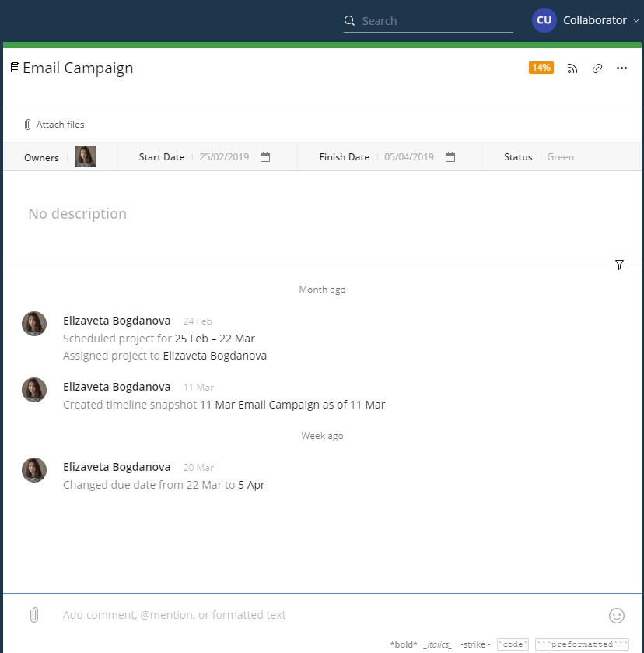Click the Add comment text field

point(174,615)
